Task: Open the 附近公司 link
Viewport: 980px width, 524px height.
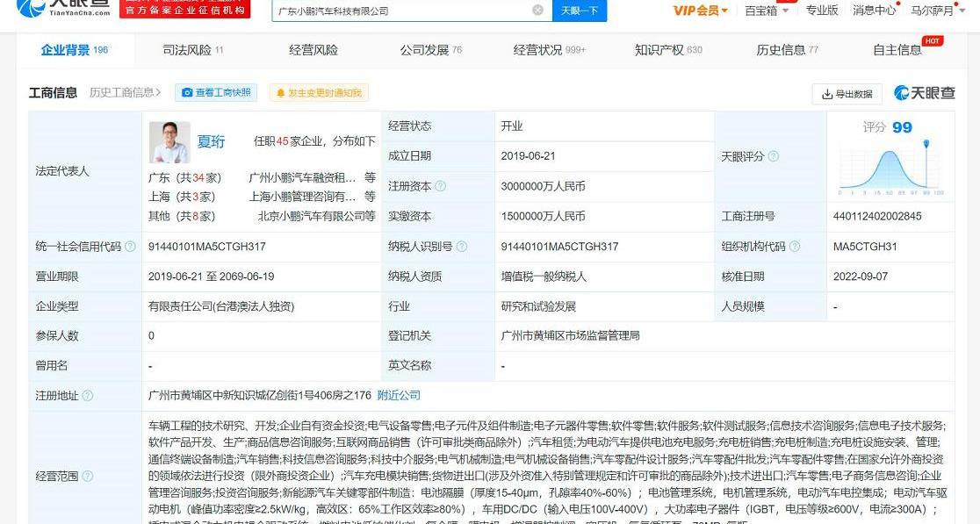Action: 399,395
